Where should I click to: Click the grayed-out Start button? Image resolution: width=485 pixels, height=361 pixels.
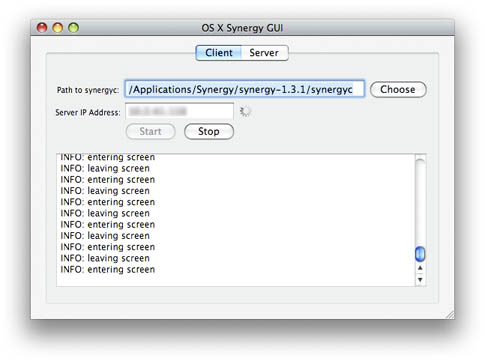(151, 131)
